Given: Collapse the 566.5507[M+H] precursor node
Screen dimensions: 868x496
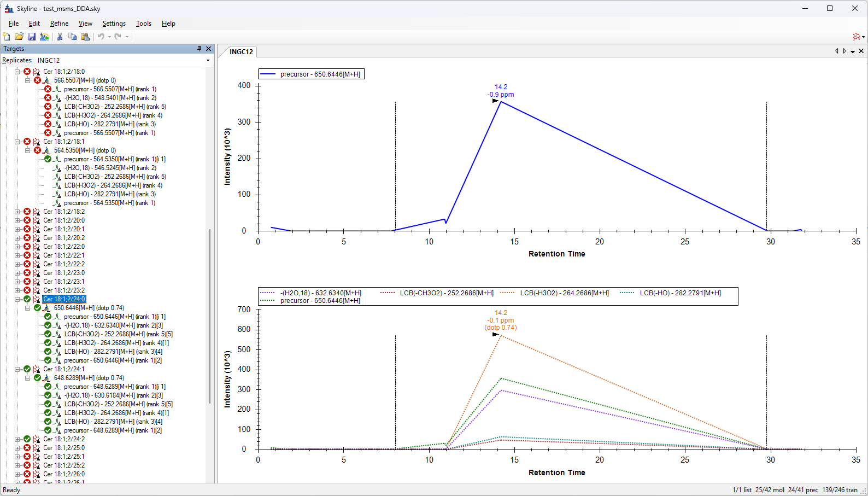Looking at the screenshot, I should pyautogui.click(x=28, y=80).
